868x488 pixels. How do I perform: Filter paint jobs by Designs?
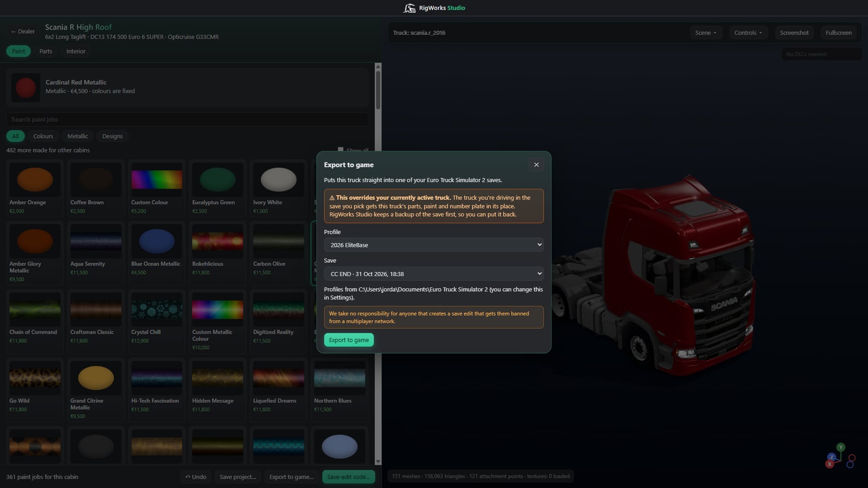click(x=112, y=136)
